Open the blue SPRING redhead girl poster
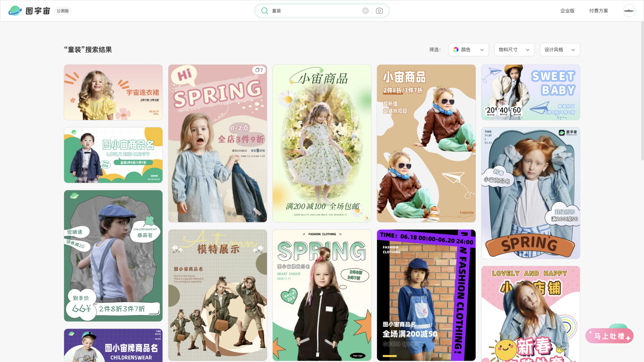Screen dimensions: 644x362 pyautogui.click(x=531, y=193)
